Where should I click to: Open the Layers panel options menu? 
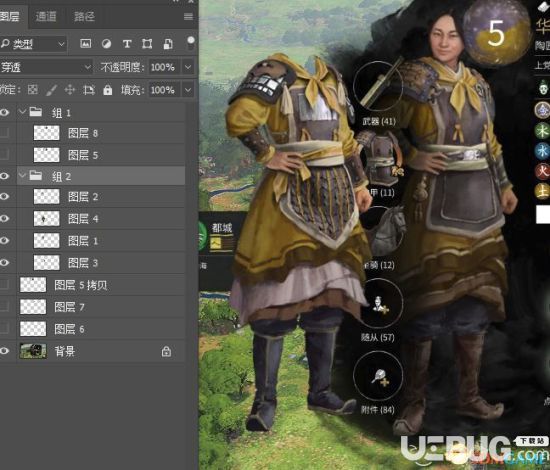188,16
